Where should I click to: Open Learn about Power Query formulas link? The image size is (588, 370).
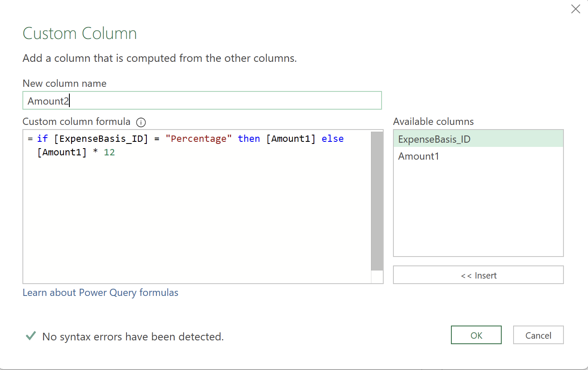pyautogui.click(x=100, y=293)
